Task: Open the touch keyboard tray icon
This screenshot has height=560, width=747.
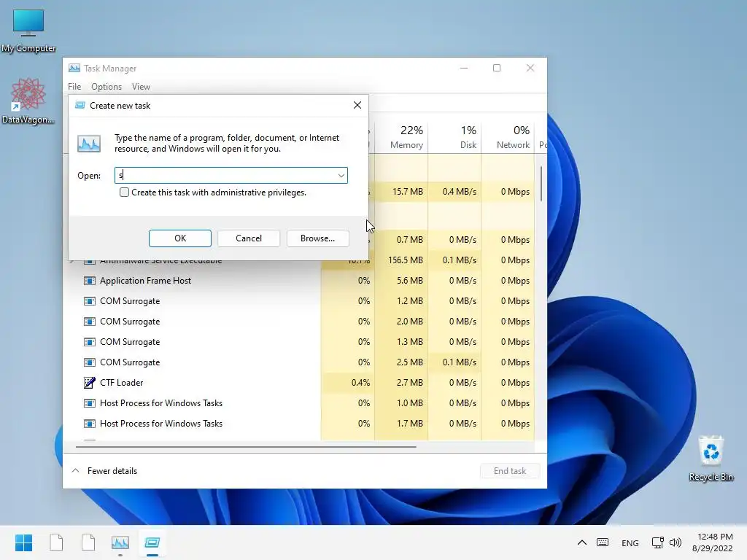Action: point(602,542)
